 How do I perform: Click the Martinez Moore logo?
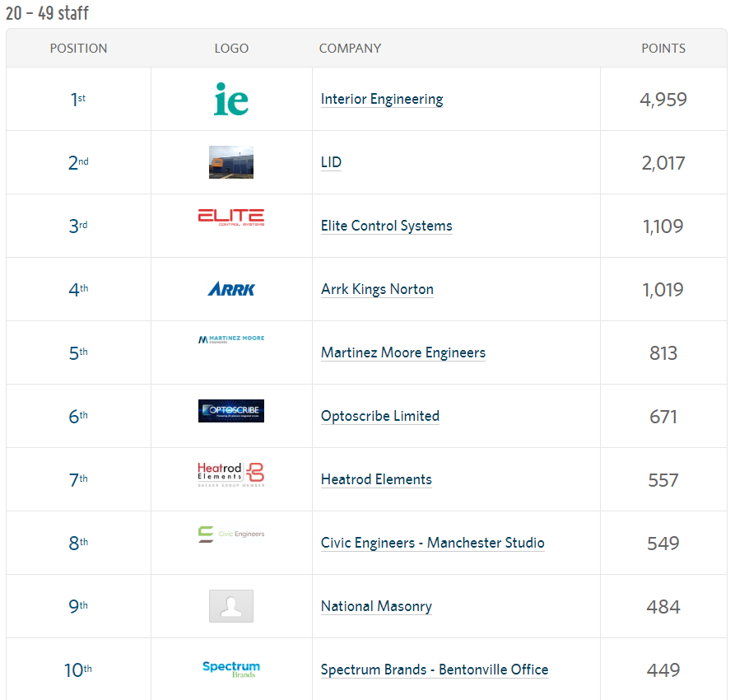[231, 339]
